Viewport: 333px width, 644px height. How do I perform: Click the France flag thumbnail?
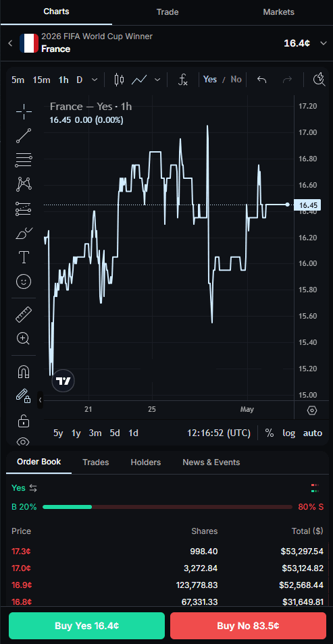[29, 43]
